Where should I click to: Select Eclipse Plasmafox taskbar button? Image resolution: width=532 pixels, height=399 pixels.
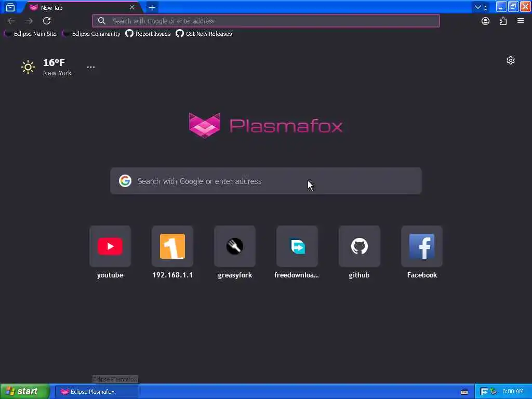click(97, 392)
